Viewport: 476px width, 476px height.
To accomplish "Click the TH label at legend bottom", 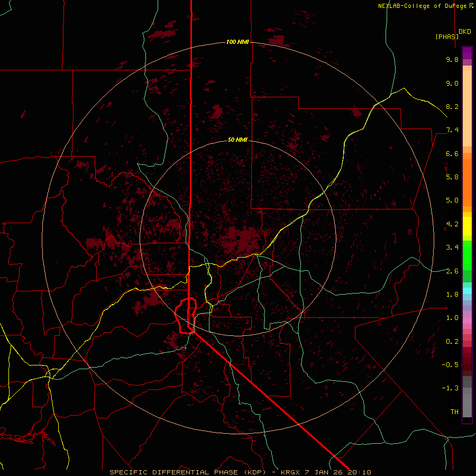I will coord(454,411).
